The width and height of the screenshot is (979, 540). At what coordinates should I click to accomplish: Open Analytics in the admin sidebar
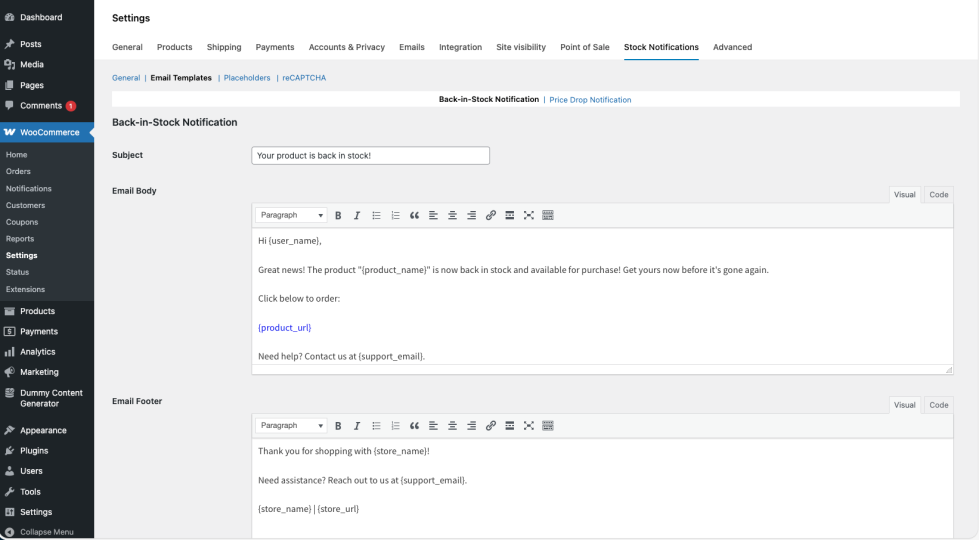(x=47, y=352)
